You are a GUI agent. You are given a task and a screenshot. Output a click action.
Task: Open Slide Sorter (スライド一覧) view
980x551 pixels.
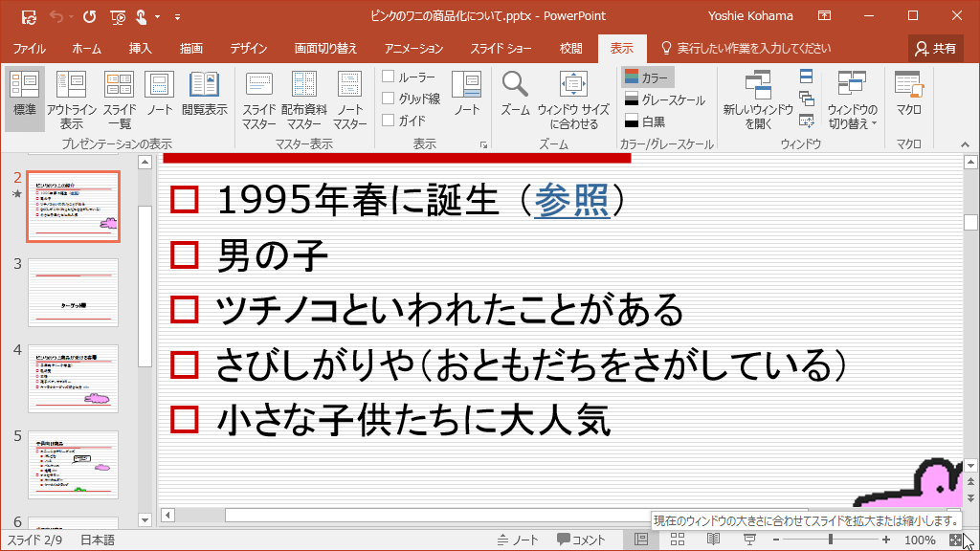[x=120, y=99]
